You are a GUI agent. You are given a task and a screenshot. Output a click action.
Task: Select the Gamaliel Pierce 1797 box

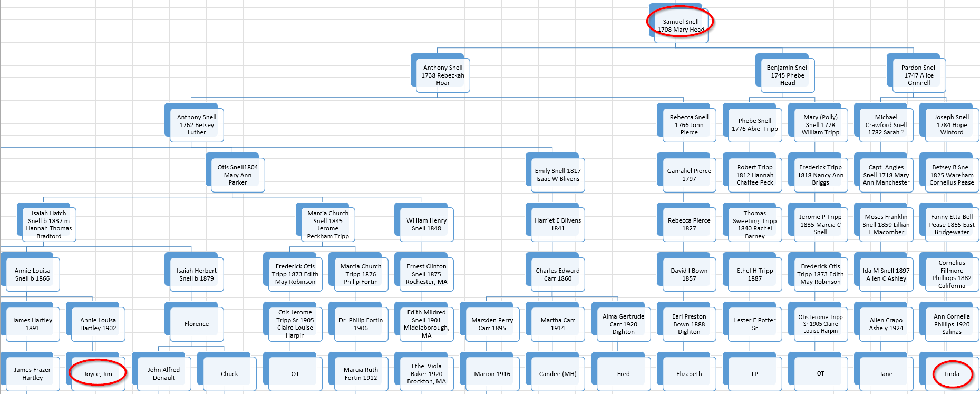coord(688,175)
